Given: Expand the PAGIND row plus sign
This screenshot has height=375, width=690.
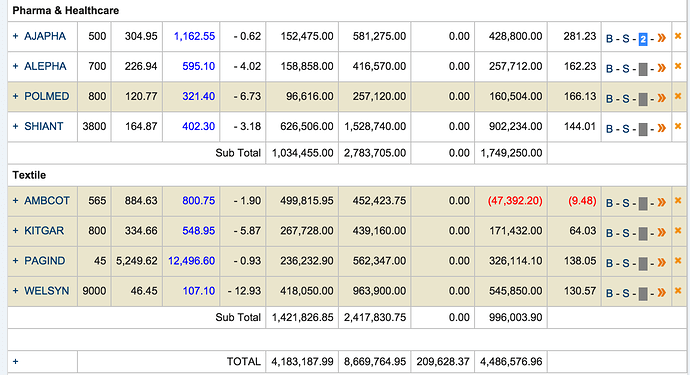Looking at the screenshot, I should [15, 261].
